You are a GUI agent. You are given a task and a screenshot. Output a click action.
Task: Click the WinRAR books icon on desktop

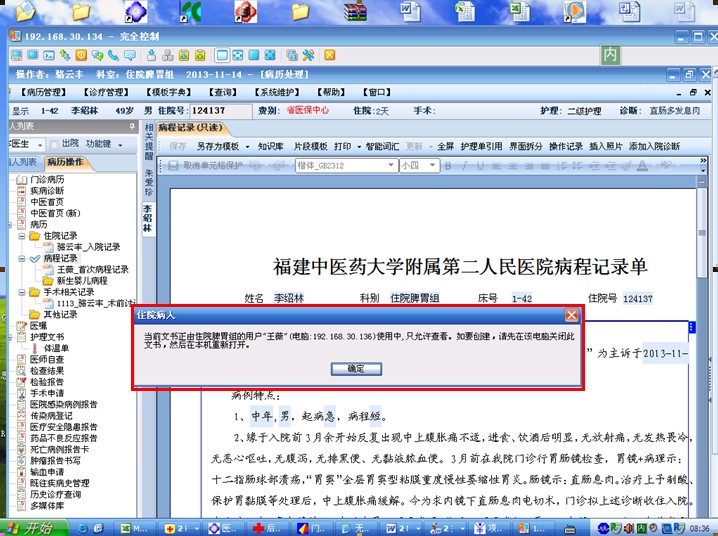point(356,11)
